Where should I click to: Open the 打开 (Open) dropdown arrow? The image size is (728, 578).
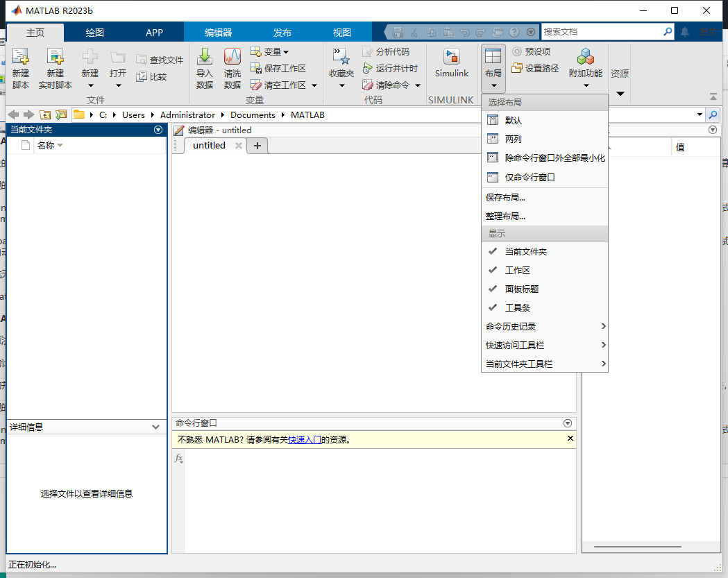click(119, 85)
